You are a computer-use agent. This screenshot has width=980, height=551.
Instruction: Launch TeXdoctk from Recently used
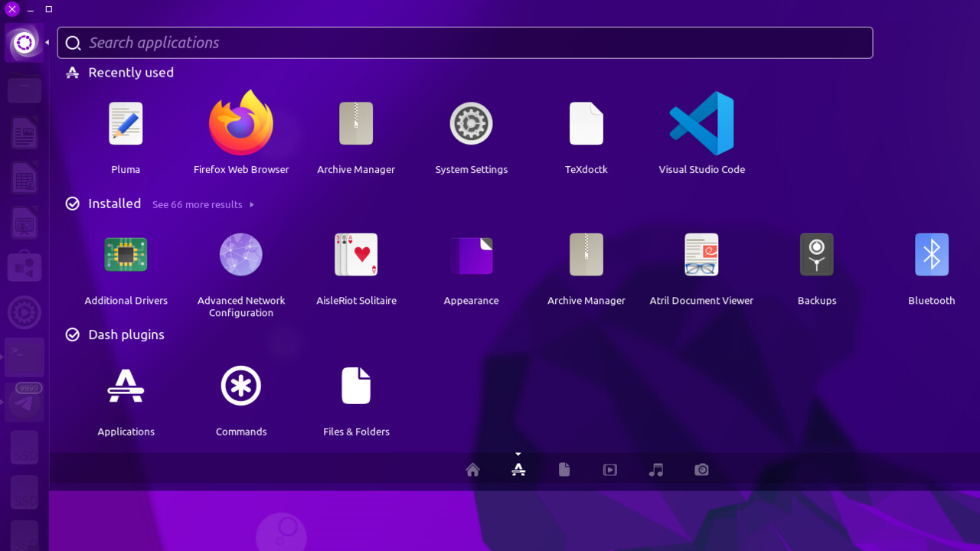(586, 124)
